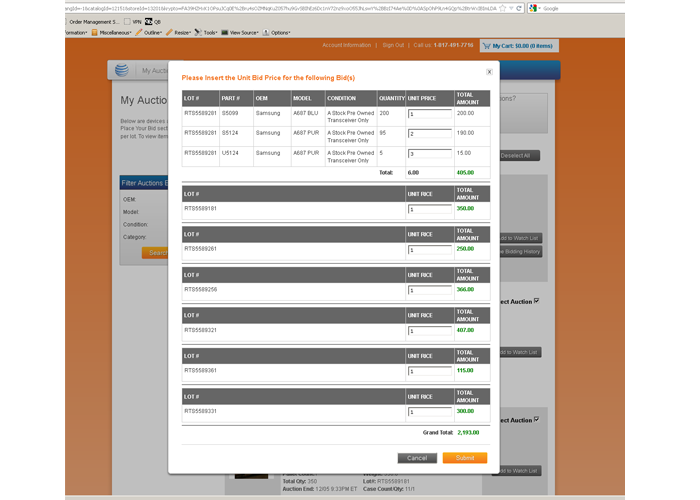This screenshot has height=500, width=700.
Task: Click the lot number RTS5589256
Action: pos(200,289)
